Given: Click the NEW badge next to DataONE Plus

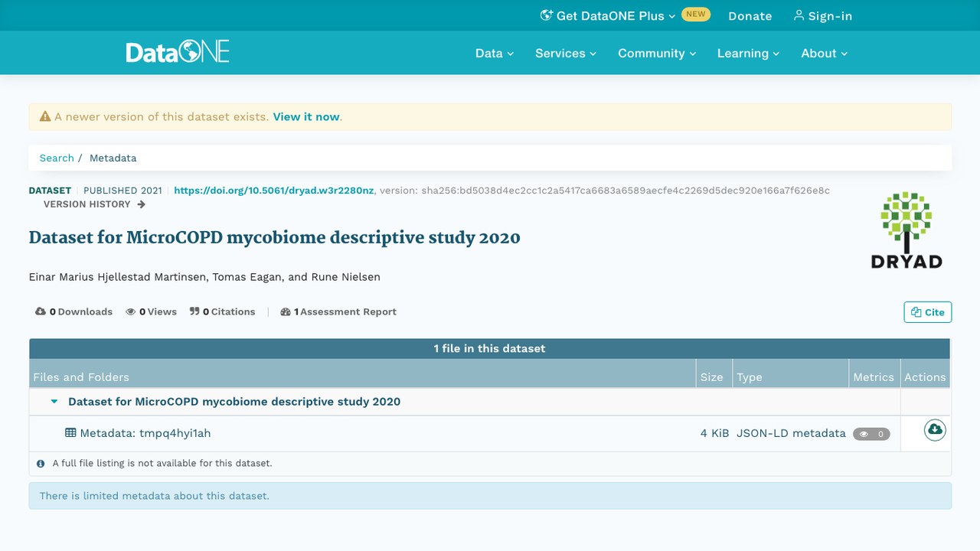Looking at the screenshot, I should coord(696,15).
